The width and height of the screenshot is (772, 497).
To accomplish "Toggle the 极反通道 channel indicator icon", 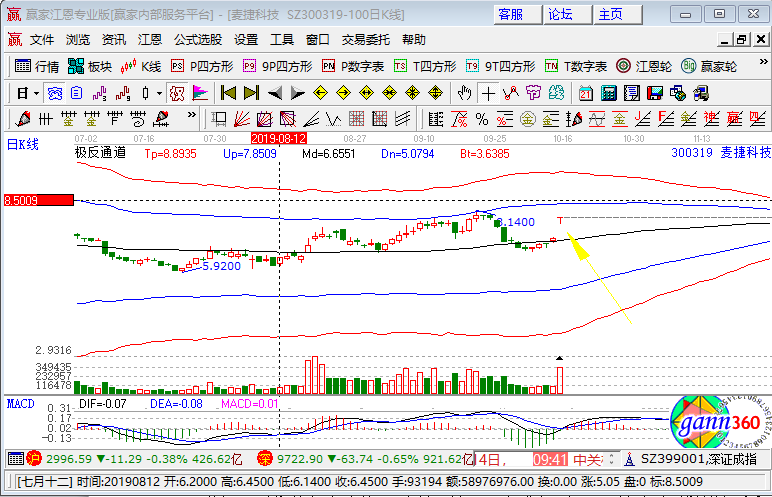I will click(177, 93).
